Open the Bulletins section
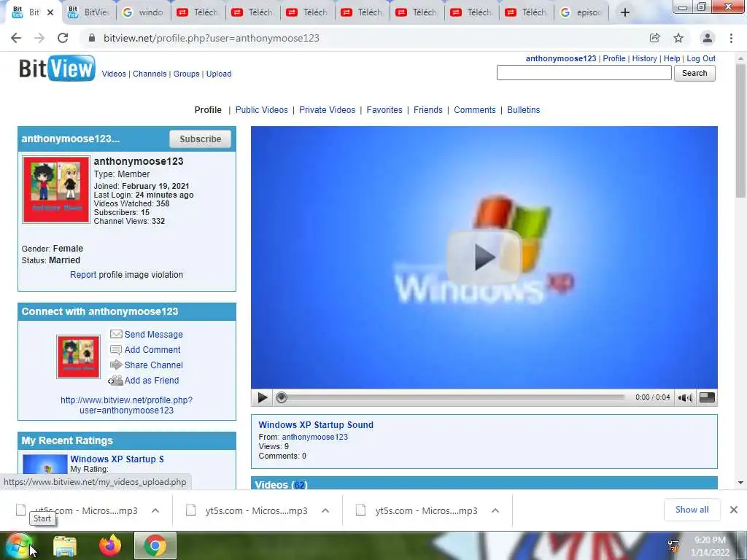Image resolution: width=747 pixels, height=560 pixels. [x=524, y=110]
